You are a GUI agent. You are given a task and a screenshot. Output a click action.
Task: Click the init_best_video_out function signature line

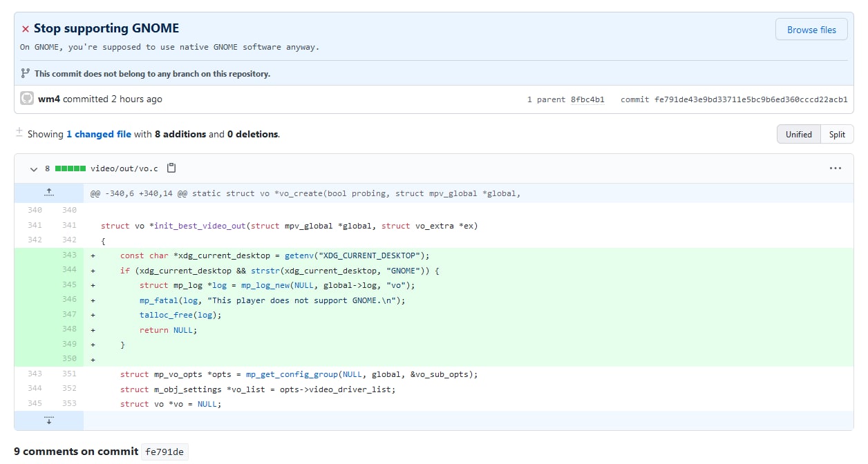point(289,226)
